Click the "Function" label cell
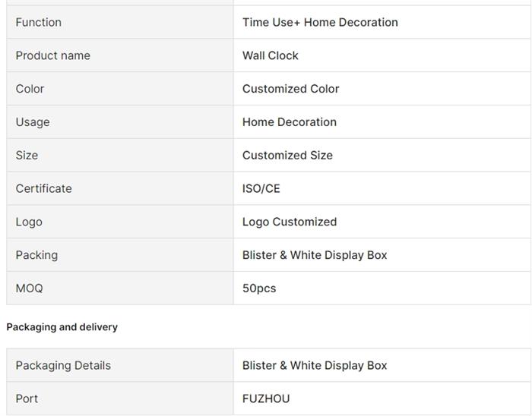The image size is (532, 416). click(39, 22)
